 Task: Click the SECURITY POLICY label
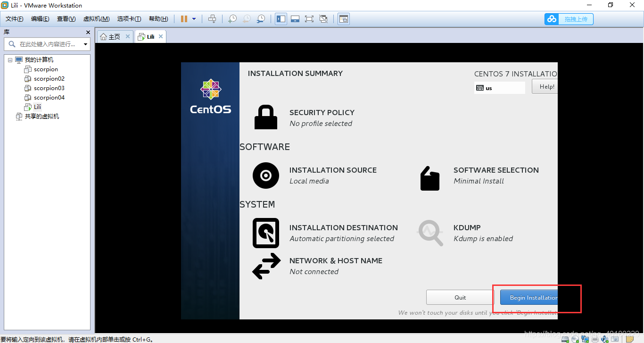(322, 113)
